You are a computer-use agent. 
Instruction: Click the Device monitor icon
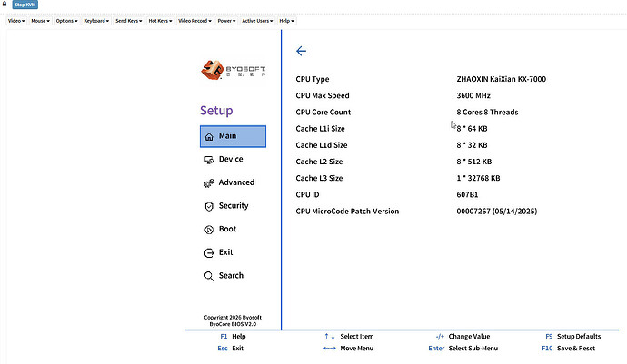[x=209, y=160]
